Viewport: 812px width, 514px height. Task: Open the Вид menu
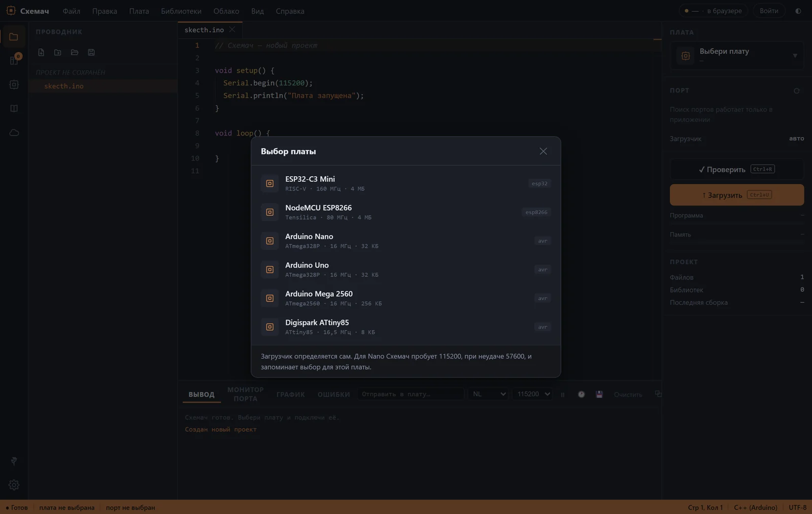click(x=257, y=11)
